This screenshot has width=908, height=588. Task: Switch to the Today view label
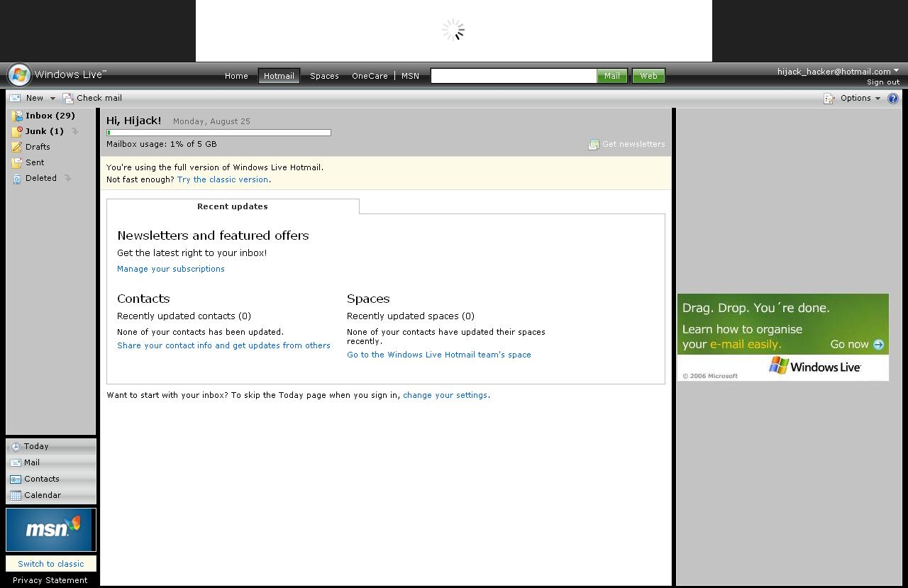coord(36,446)
